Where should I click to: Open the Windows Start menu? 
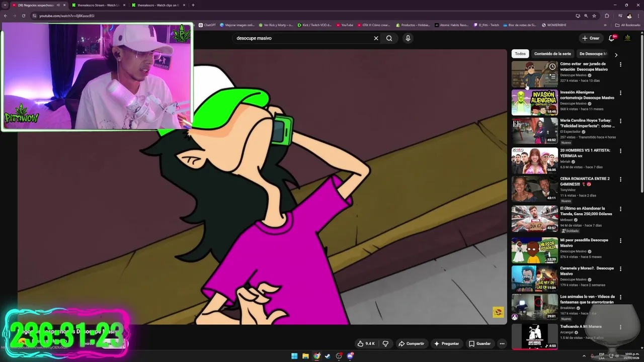[294, 356]
